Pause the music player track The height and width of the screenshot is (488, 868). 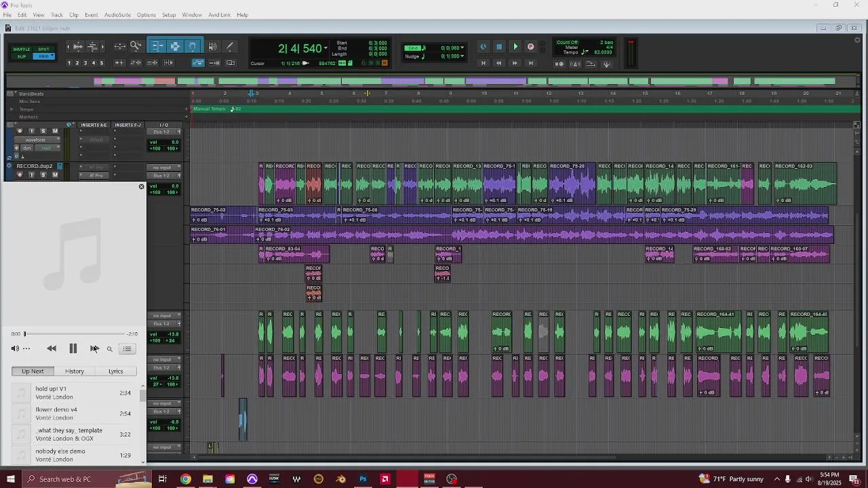click(73, 348)
